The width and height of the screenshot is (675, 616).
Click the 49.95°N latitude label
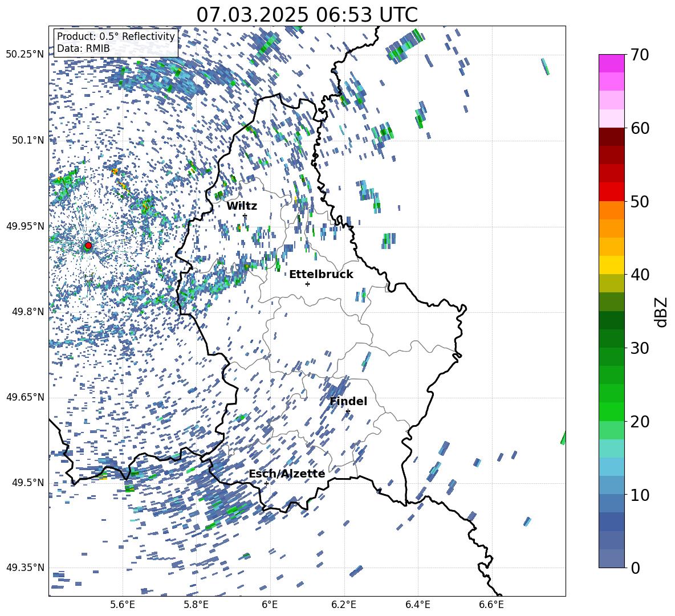(x=25, y=226)
